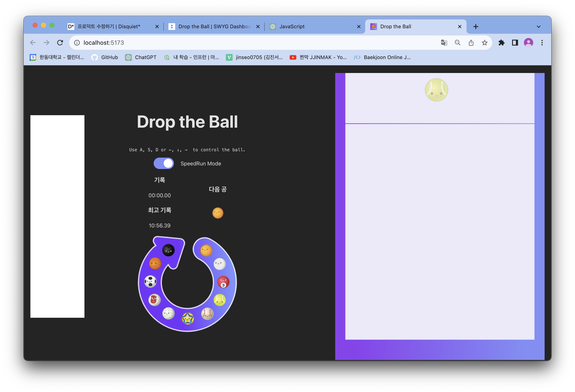Click the baseball in the ring
Image resolution: width=575 pixels, height=392 pixels.
[x=207, y=314]
